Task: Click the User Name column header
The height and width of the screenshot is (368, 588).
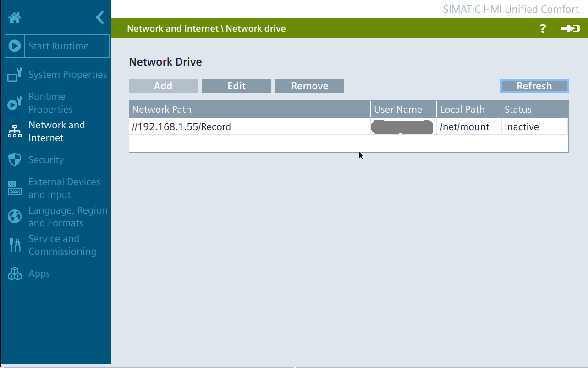Action: 404,110
